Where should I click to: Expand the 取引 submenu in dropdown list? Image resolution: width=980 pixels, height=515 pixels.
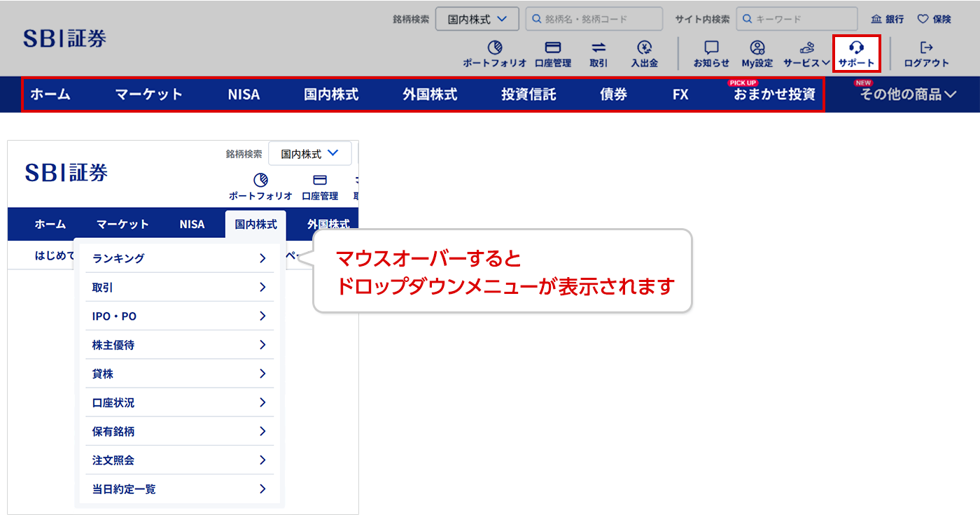point(180,287)
